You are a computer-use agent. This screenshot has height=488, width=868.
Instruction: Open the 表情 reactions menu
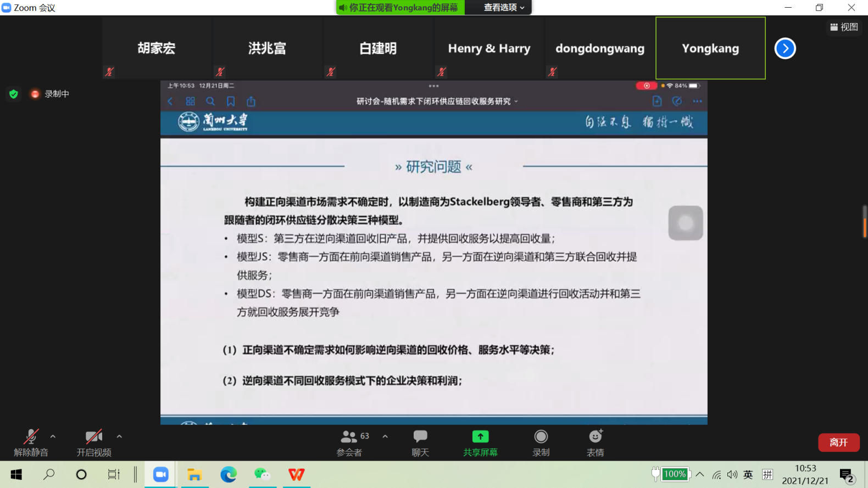point(596,442)
